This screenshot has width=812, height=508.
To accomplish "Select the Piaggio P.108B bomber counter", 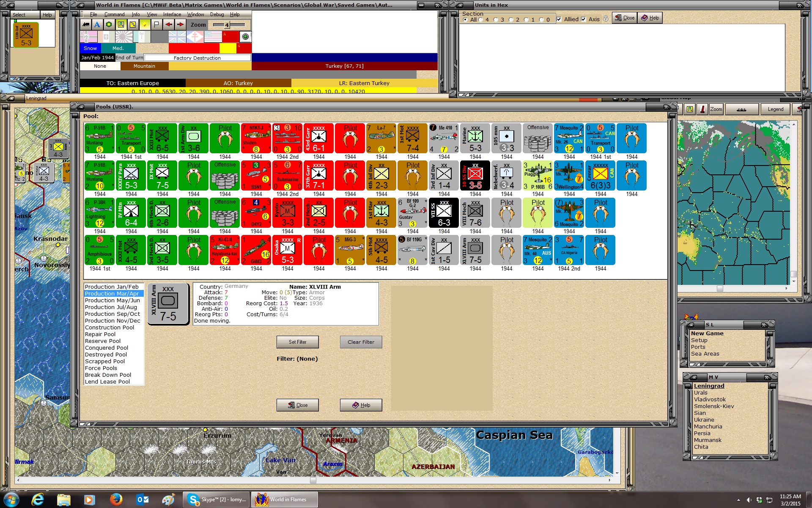I will (538, 176).
